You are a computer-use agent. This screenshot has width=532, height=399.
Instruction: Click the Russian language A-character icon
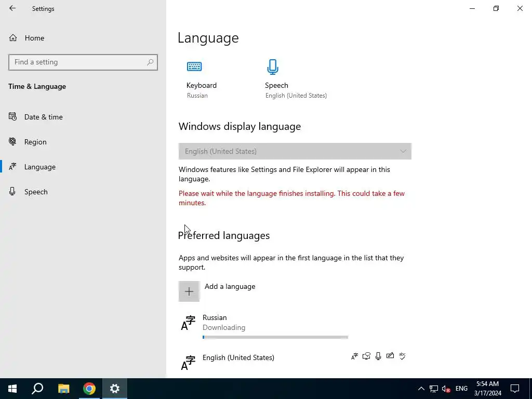click(188, 323)
